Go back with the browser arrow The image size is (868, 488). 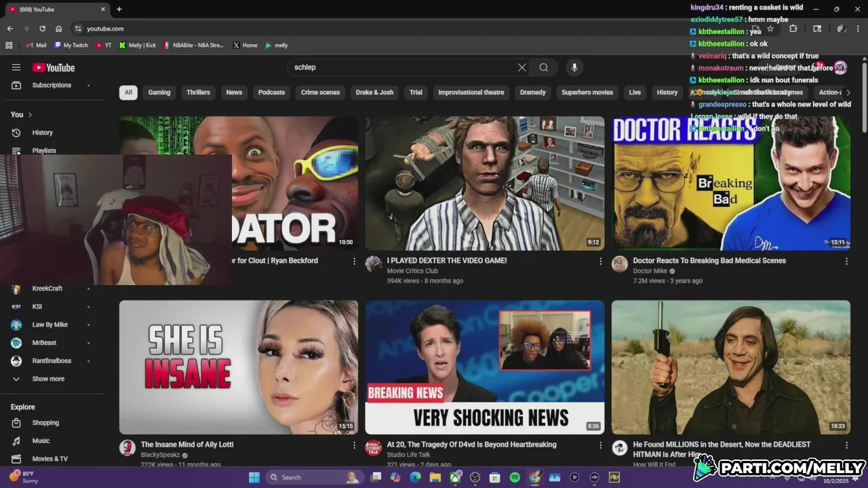9,28
